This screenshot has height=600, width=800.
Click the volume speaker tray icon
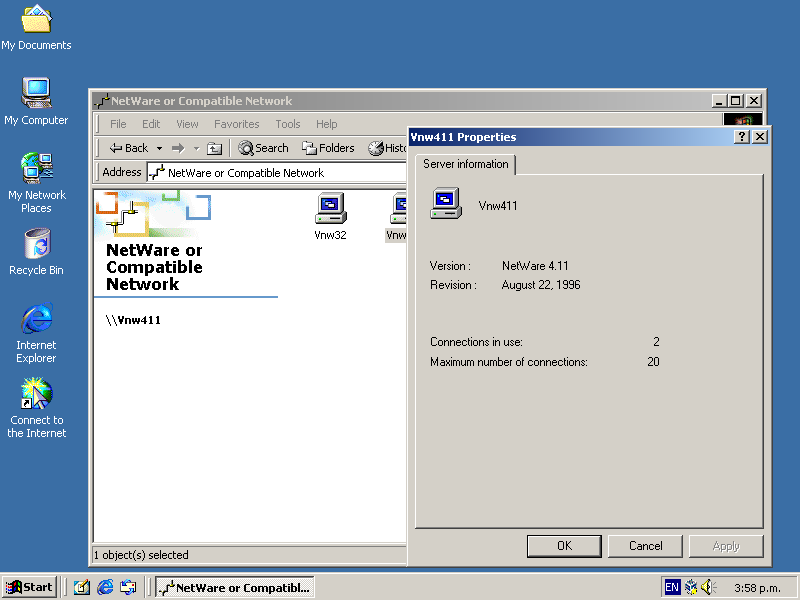[x=708, y=587]
